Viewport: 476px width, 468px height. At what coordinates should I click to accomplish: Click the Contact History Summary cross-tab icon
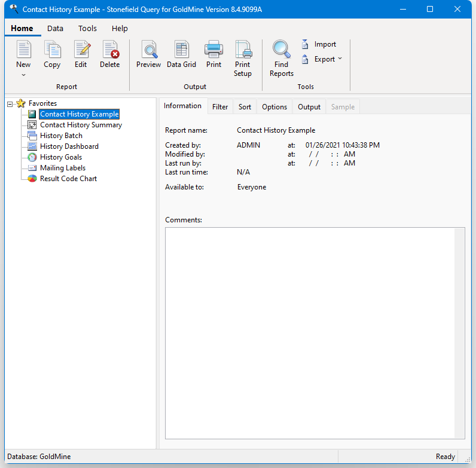pos(32,125)
